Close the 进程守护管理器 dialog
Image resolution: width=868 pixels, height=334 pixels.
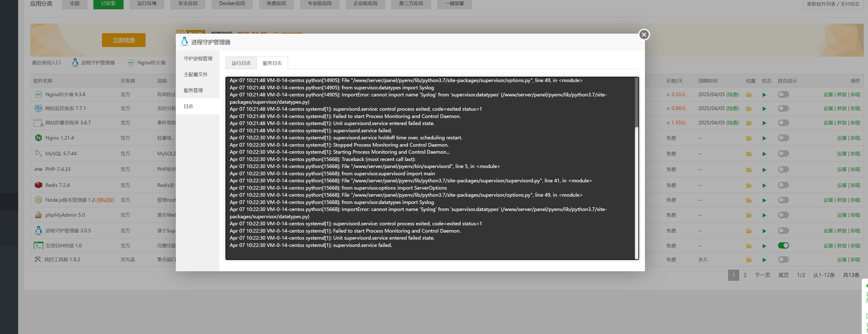[644, 34]
